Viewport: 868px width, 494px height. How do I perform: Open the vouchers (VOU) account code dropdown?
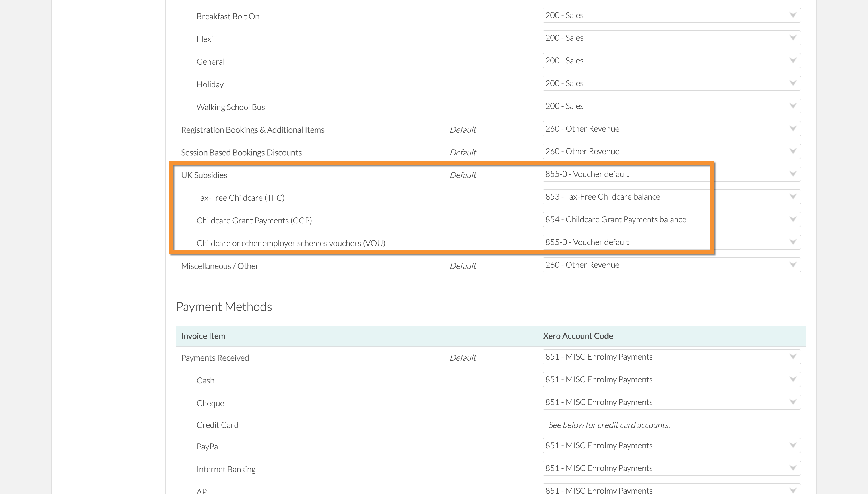coord(671,243)
